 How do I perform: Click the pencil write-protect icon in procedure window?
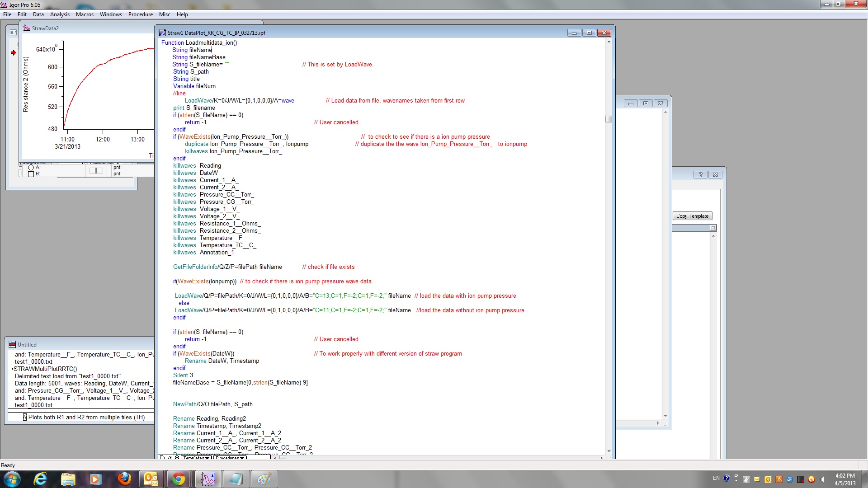coord(170,458)
